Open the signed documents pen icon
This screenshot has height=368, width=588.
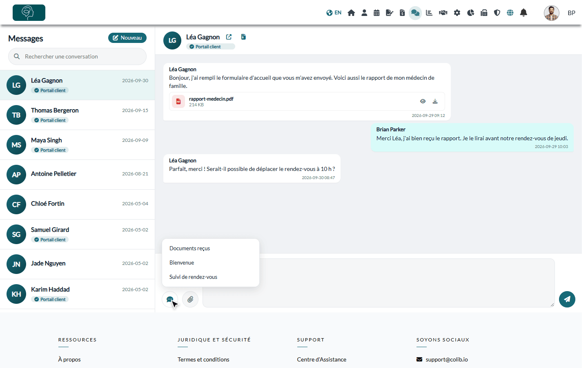(390, 13)
